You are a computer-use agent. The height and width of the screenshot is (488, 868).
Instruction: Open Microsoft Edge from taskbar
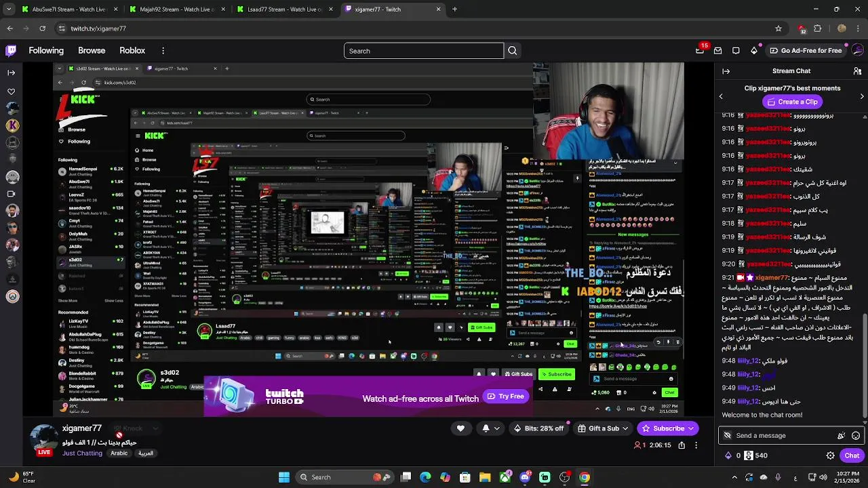(x=425, y=477)
